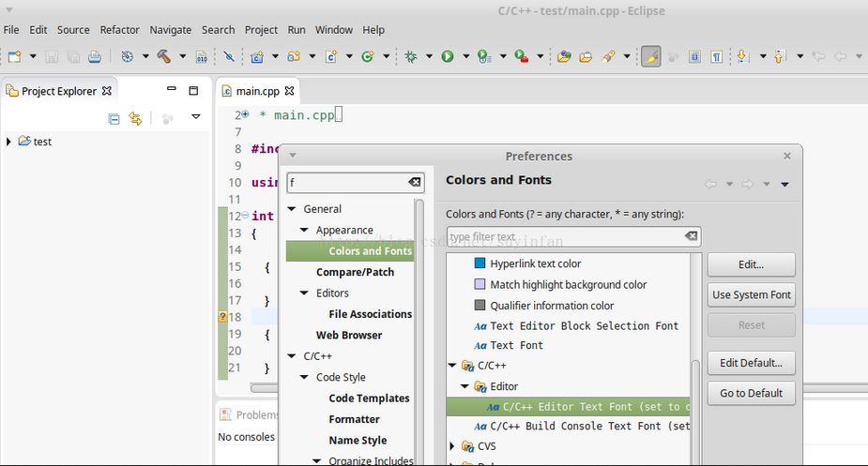868x466 pixels.
Task: Click the Colors and Fonts filter field
Action: (574, 237)
